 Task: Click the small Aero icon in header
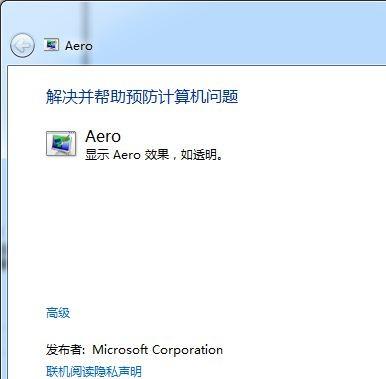point(52,45)
